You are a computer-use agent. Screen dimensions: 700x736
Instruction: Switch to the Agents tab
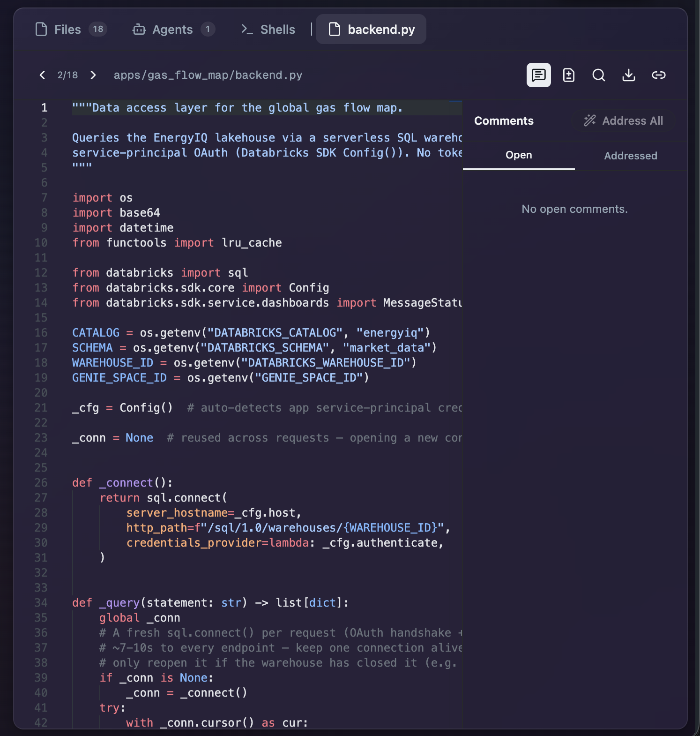(x=173, y=30)
